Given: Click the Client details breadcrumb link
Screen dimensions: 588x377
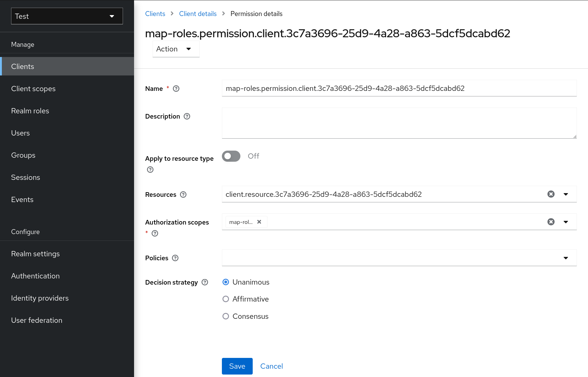Looking at the screenshot, I should [198, 14].
